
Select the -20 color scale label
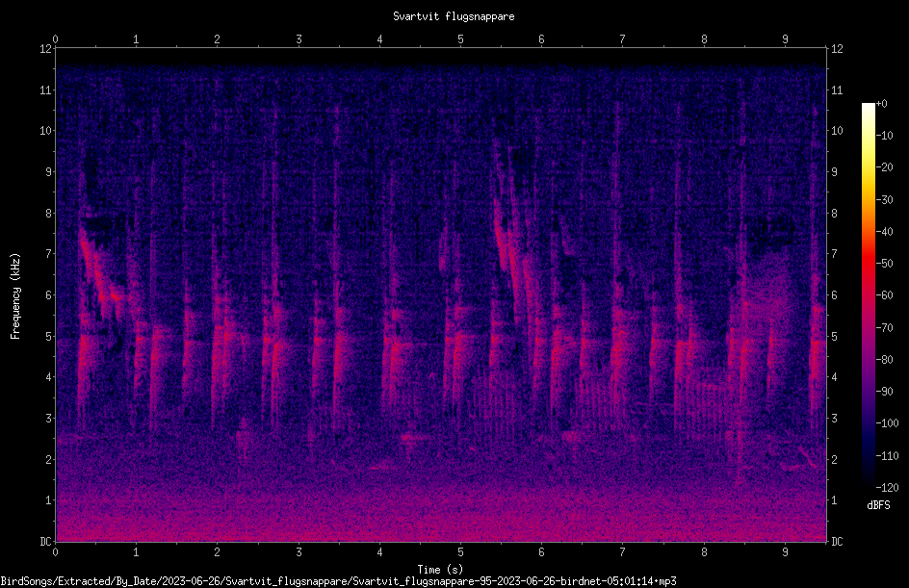point(884,167)
